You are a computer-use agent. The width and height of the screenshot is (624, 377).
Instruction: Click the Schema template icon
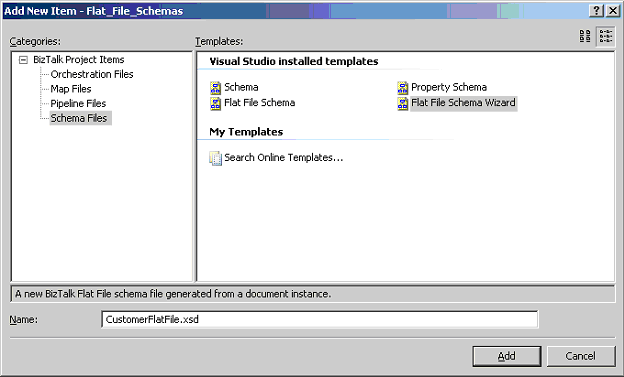point(215,88)
